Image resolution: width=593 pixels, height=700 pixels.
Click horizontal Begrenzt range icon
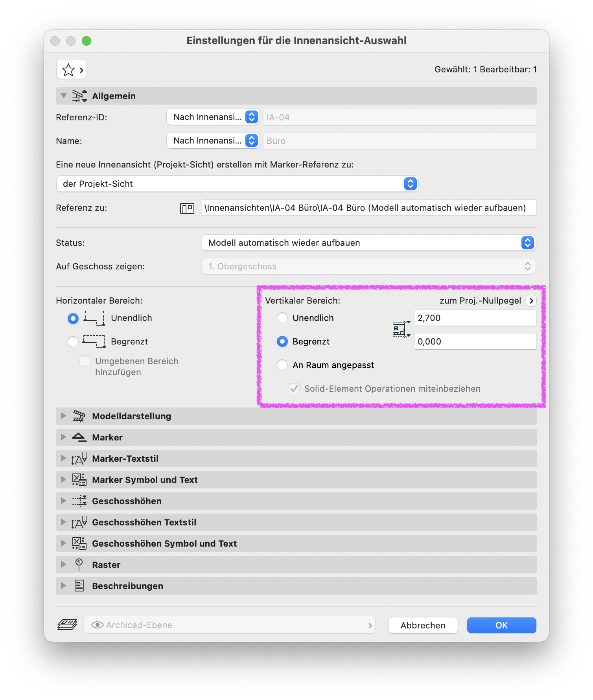coord(94,341)
